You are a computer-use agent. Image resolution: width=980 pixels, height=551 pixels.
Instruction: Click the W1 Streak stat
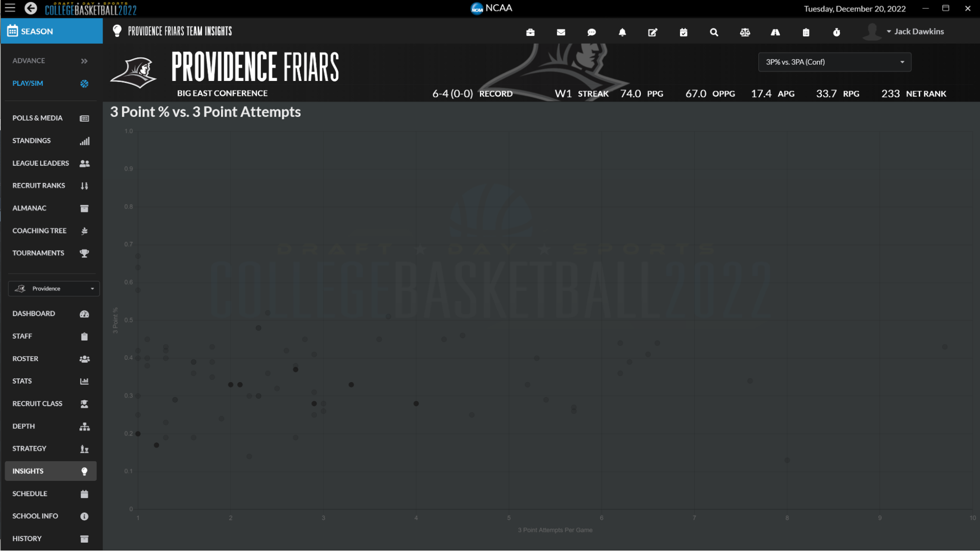(581, 94)
